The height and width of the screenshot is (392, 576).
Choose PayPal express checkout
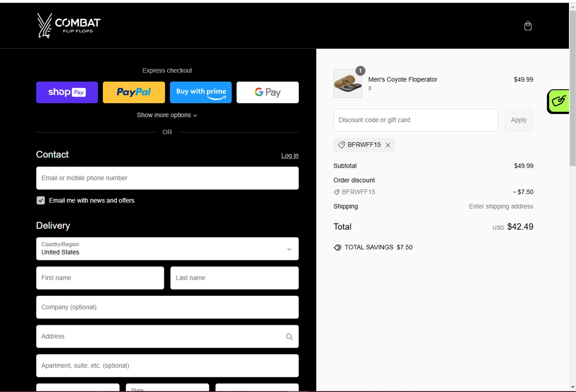click(134, 92)
